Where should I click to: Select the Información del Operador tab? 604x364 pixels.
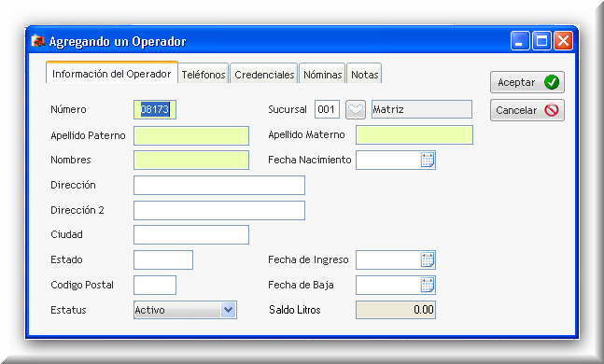112,73
